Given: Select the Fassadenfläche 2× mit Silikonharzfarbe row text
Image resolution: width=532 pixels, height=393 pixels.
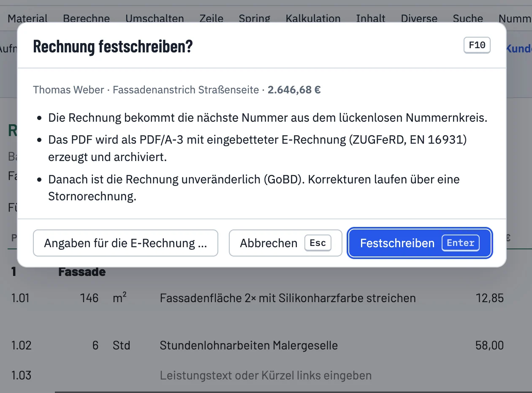Looking at the screenshot, I should 288,298.
